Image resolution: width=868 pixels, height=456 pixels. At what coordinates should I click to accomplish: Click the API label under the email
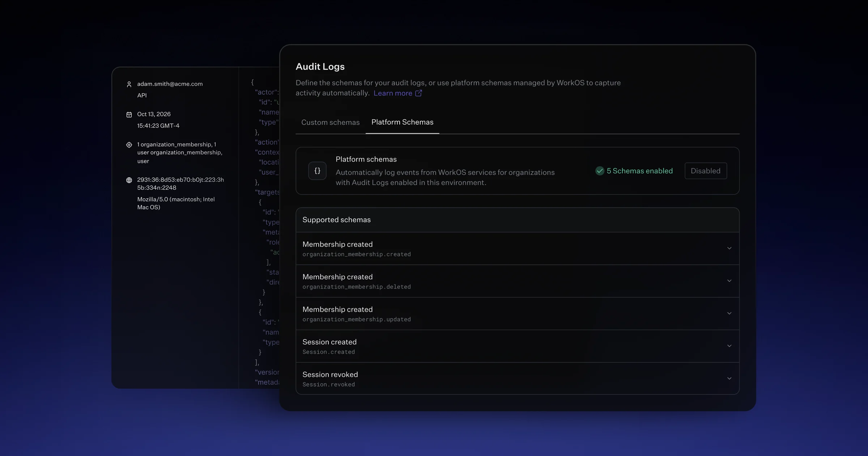tap(142, 96)
